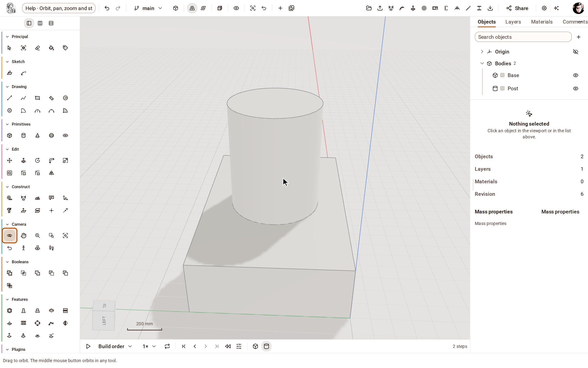Choose the Move tool in Edit
Image resolution: width=588 pixels, height=368 pixels.
(x=9, y=160)
